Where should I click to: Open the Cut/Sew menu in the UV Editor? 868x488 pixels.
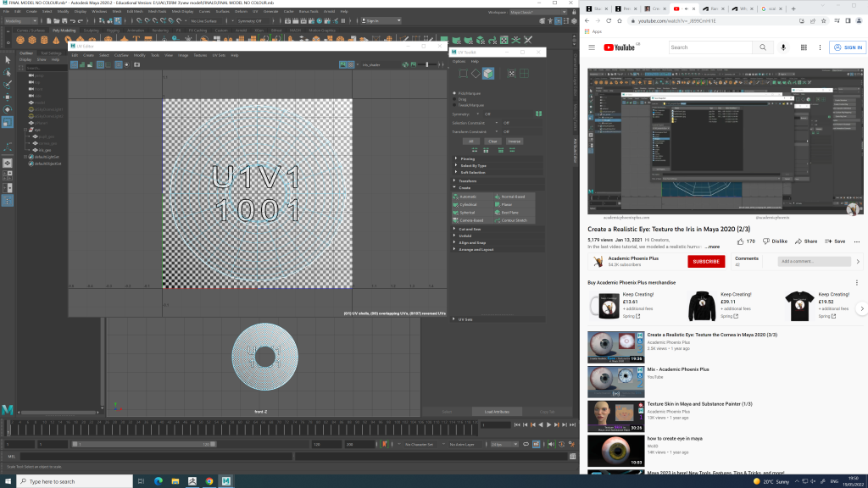121,55
